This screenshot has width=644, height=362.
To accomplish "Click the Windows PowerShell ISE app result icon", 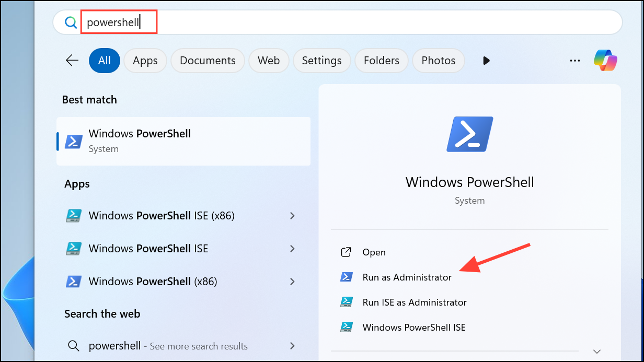I will point(74,249).
